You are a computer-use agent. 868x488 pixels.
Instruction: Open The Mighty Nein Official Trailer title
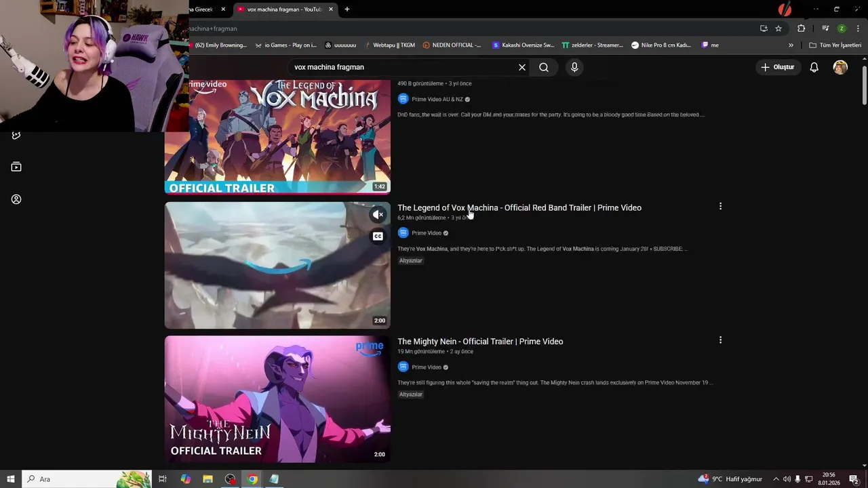pyautogui.click(x=480, y=342)
